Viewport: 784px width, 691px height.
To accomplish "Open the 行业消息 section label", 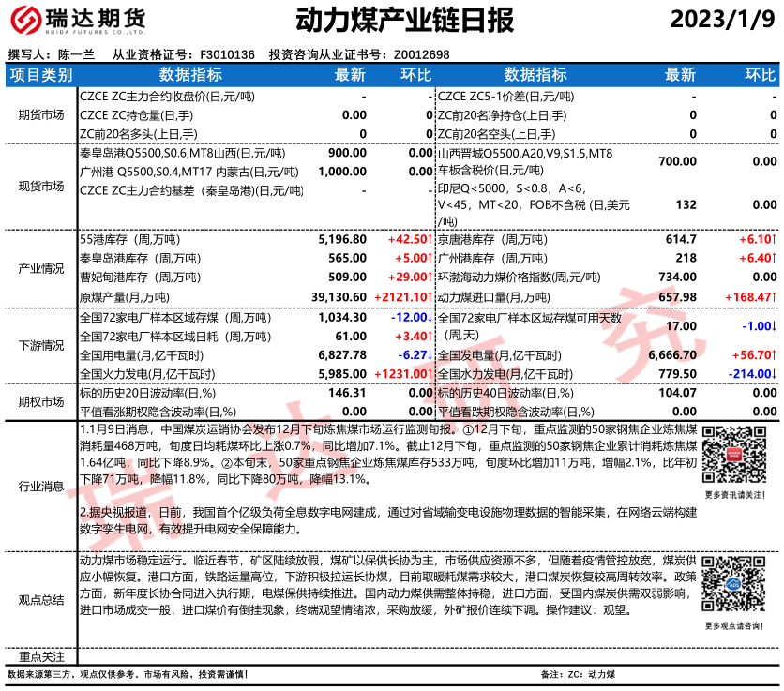I will [41, 486].
